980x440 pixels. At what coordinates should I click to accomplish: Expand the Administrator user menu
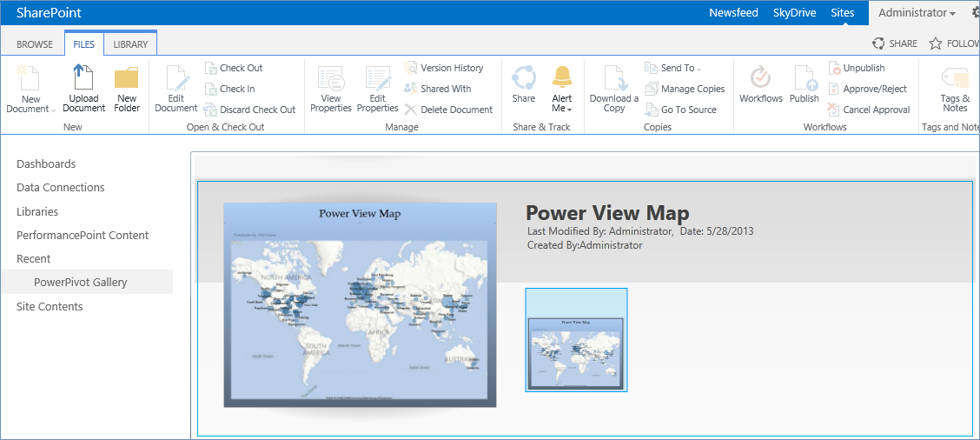tap(917, 12)
